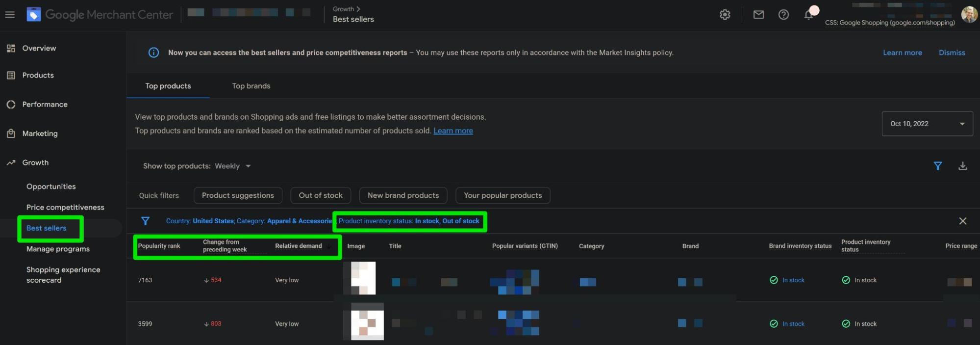Screen dimensions: 980x345
Task: Download the best sellers report
Action: [x=963, y=166]
